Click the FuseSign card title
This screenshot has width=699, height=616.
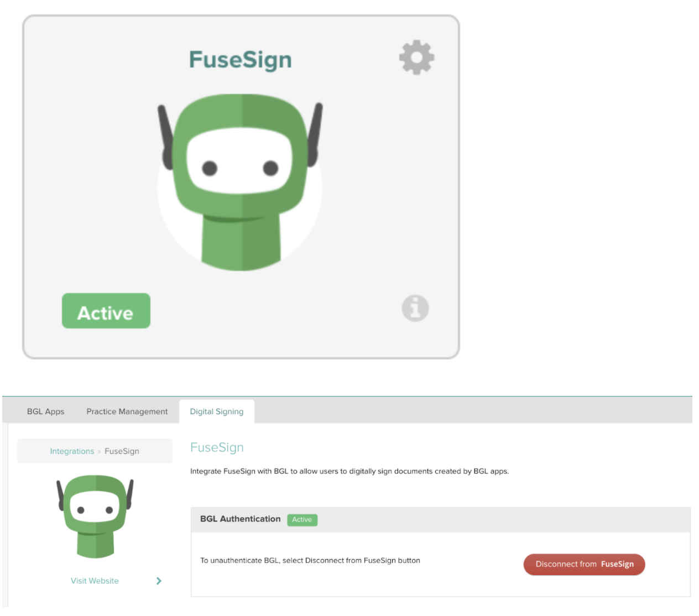coord(240,60)
